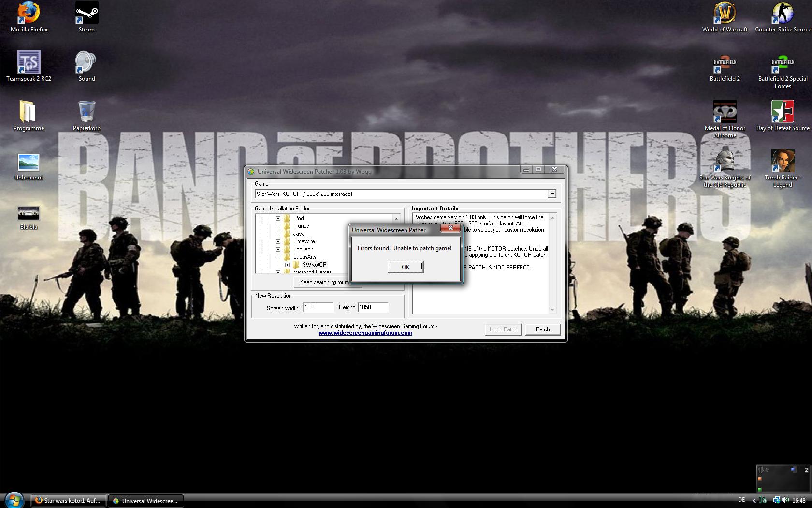Open the widescreengamingforum.com link
Image resolution: width=812 pixels, height=508 pixels.
(365, 333)
